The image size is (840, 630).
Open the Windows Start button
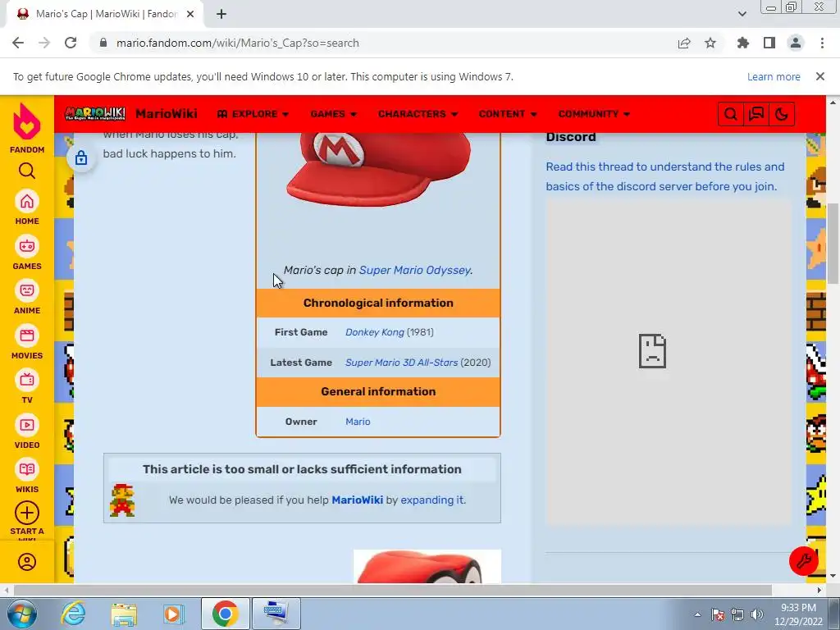(x=21, y=614)
